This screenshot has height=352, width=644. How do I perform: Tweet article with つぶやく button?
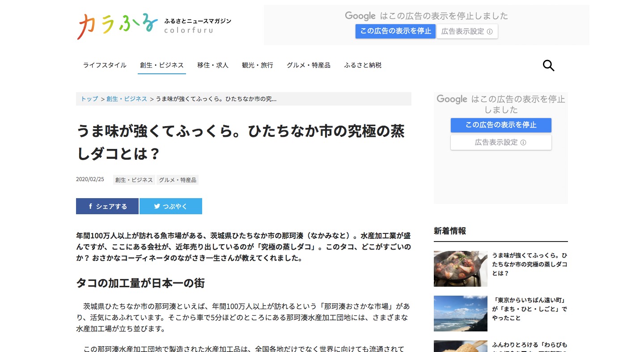171,206
